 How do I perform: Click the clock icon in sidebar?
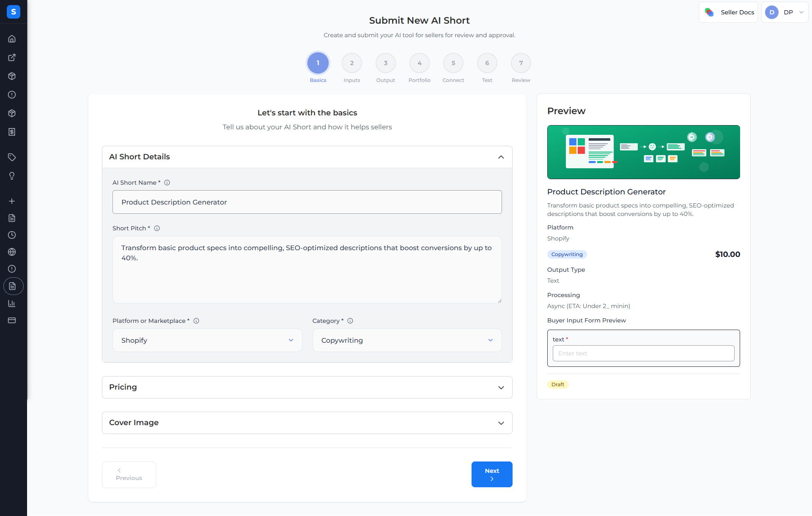[x=12, y=235]
